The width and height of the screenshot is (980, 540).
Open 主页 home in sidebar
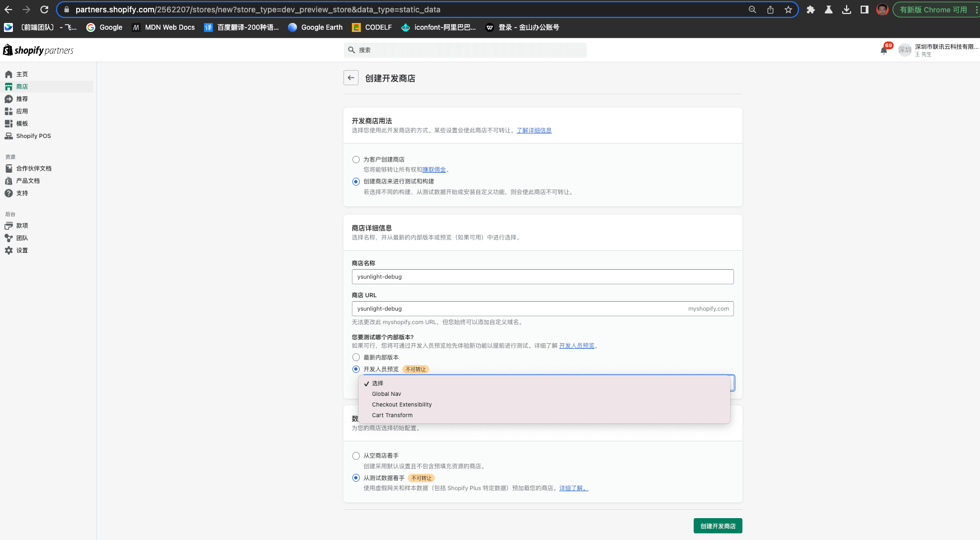[x=21, y=75]
